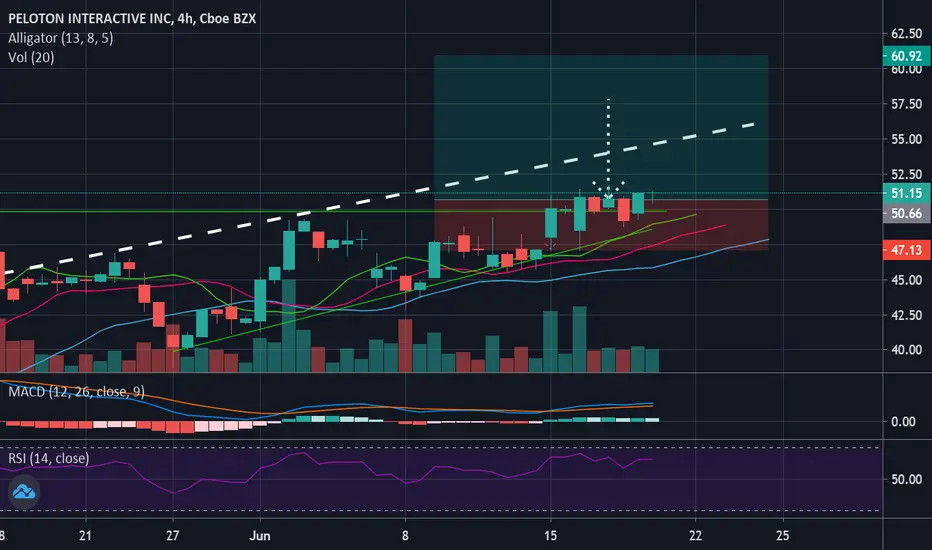Screen dimensions: 932x550
Task: Click the 62.50 price axis value
Action: coord(906,34)
